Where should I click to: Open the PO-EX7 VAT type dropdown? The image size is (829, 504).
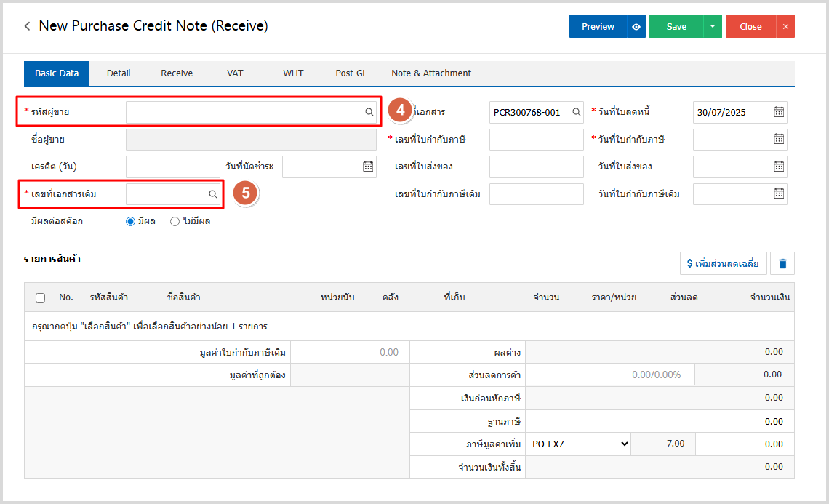[x=579, y=444]
